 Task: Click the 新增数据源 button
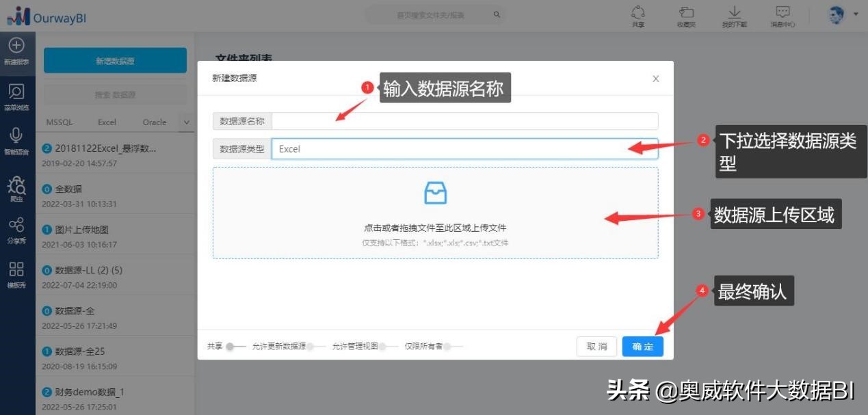(115, 61)
